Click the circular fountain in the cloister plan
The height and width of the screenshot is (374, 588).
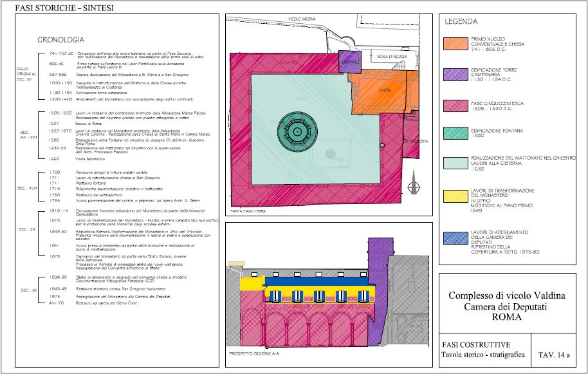point(298,132)
